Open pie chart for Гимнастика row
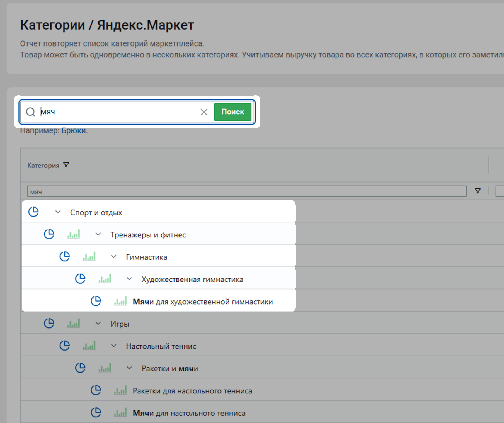 65,256
